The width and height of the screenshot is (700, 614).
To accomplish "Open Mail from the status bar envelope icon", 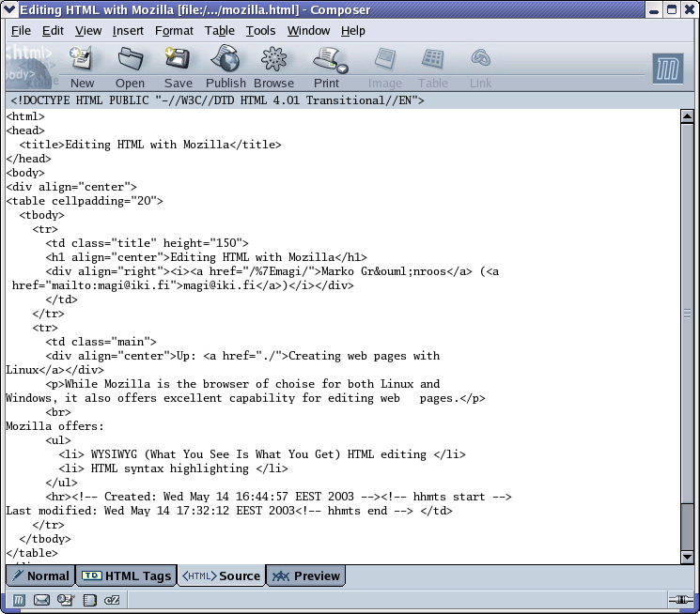I will (x=41, y=600).
